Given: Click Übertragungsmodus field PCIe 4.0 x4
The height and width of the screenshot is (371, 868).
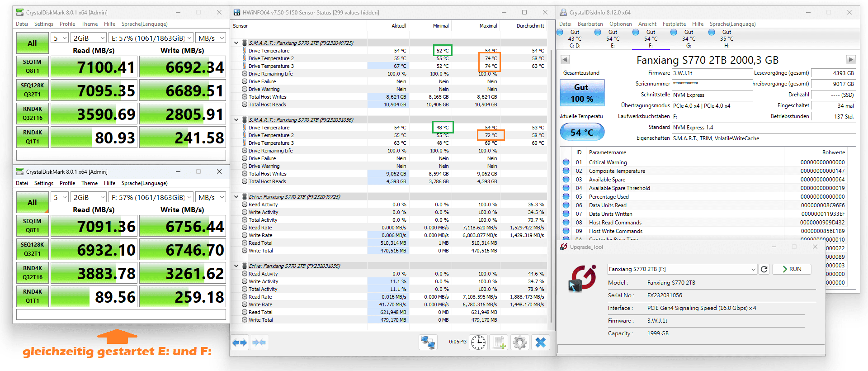Looking at the screenshot, I should 712,105.
